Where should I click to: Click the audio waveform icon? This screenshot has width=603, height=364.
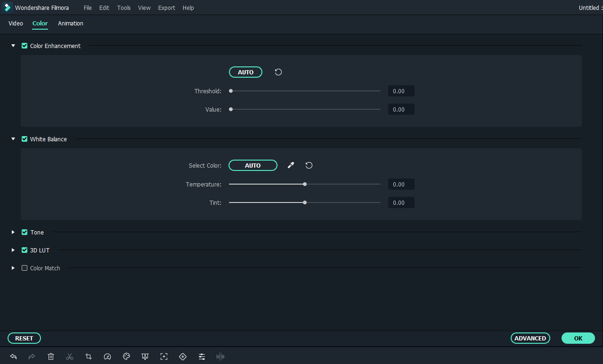coord(220,356)
